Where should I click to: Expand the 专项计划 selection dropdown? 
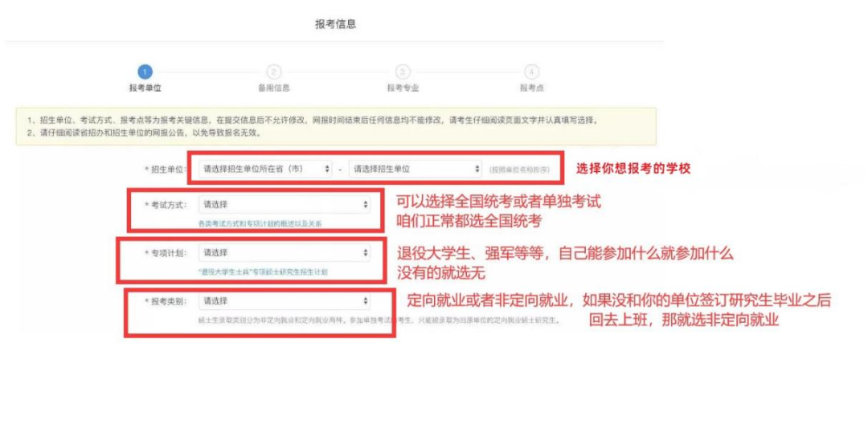pyautogui.click(x=285, y=253)
